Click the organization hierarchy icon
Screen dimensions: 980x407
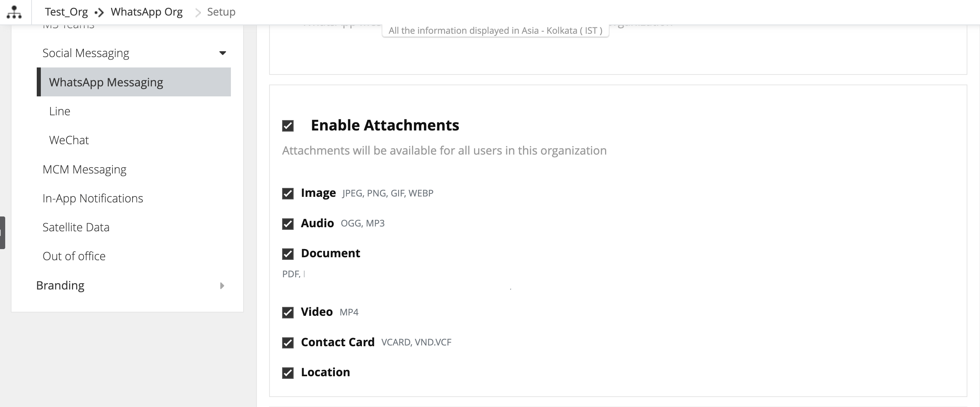tap(14, 12)
